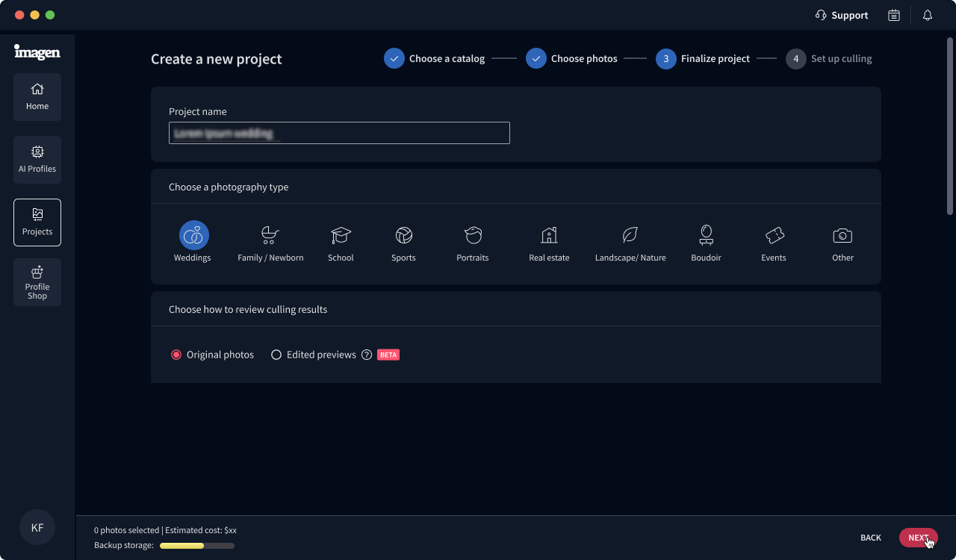Go to the Choose photos step

pos(572,58)
